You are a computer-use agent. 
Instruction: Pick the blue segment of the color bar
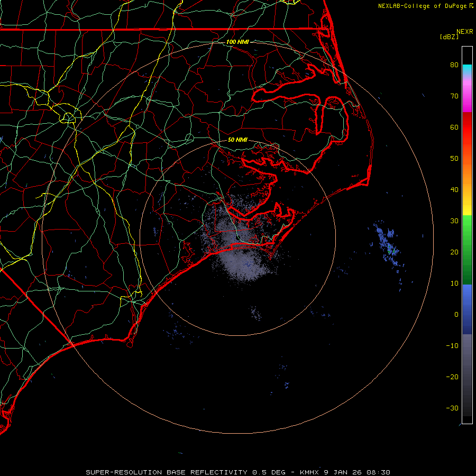click(x=467, y=309)
